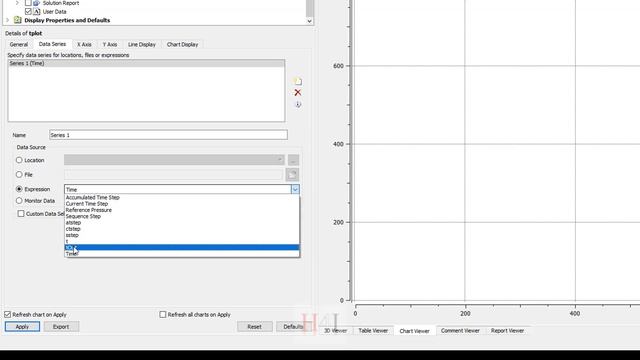Viewport: 640px width, 360px height.
Task: Open the location editor ellipsis button
Action: click(293, 160)
